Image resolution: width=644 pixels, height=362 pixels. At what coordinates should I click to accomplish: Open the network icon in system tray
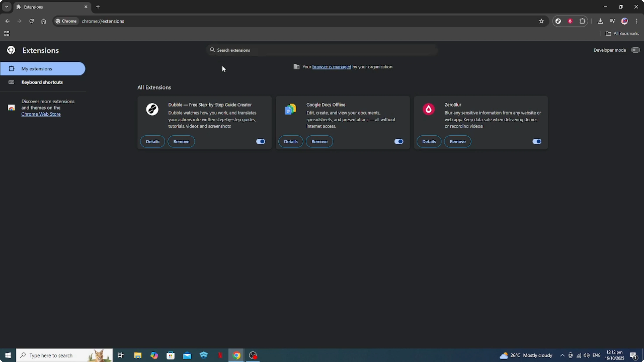tap(579, 355)
